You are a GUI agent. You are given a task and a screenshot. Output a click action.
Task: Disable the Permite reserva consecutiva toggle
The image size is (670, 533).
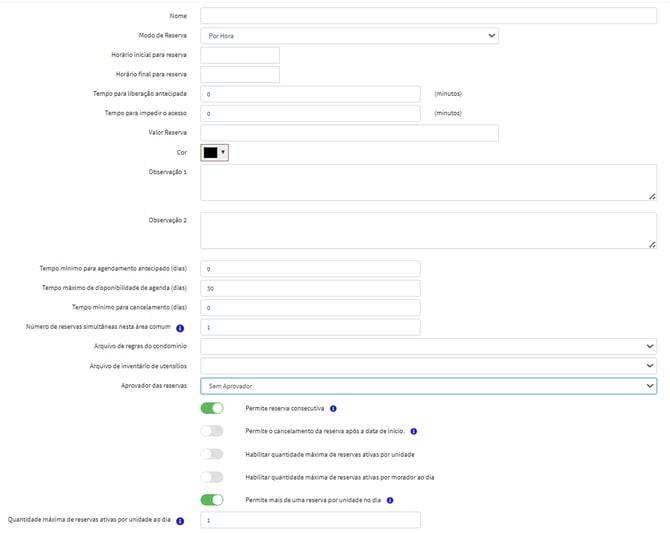tap(212, 409)
